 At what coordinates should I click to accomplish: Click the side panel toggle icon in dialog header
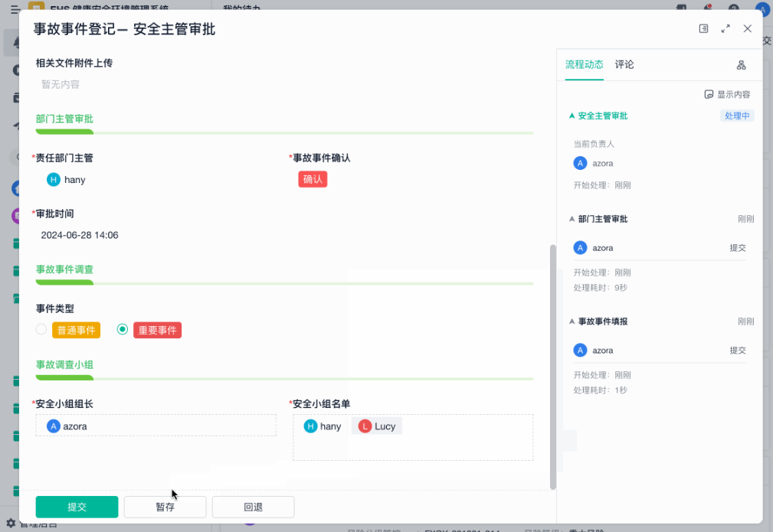(703, 28)
